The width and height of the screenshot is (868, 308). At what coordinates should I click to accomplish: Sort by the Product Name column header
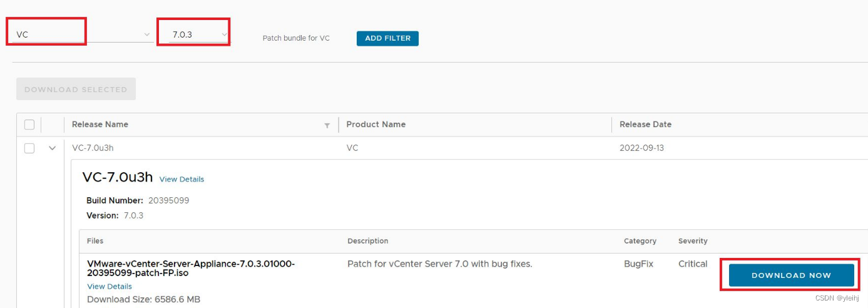pyautogui.click(x=375, y=125)
